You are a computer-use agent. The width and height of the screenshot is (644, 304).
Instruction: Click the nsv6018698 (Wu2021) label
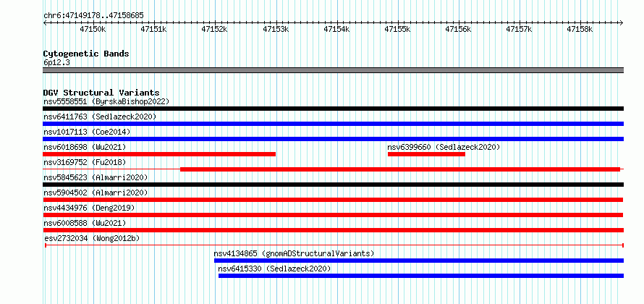tap(85, 147)
